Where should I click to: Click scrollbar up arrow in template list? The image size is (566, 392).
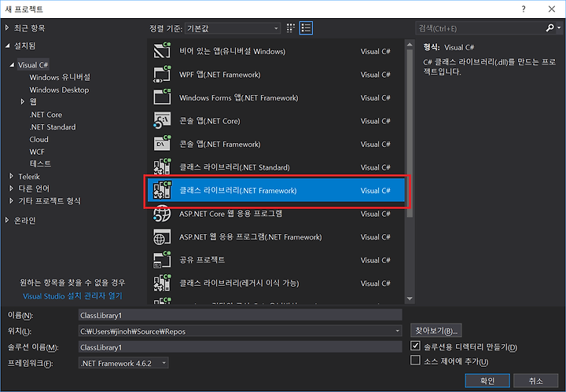410,45
